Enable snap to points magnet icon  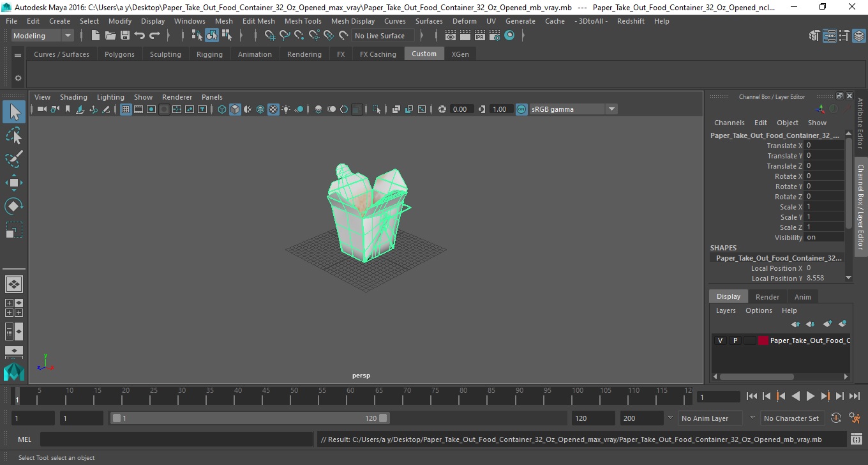click(x=299, y=36)
